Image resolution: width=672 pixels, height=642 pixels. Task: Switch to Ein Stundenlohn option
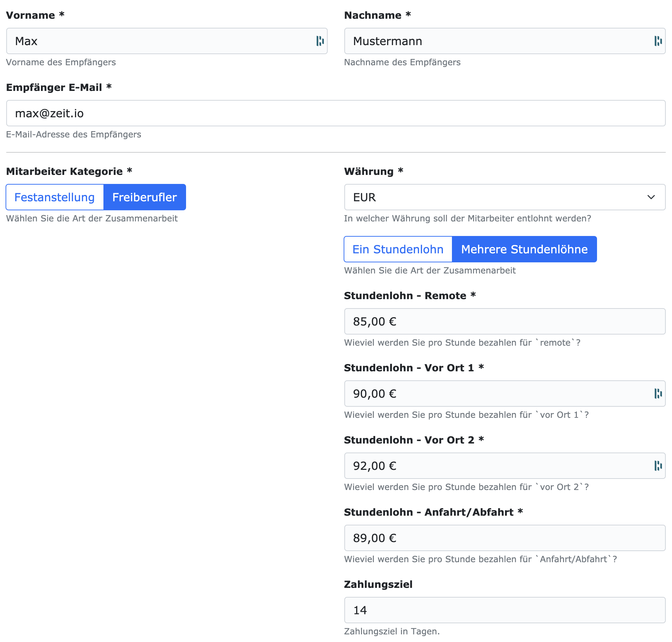click(x=398, y=249)
